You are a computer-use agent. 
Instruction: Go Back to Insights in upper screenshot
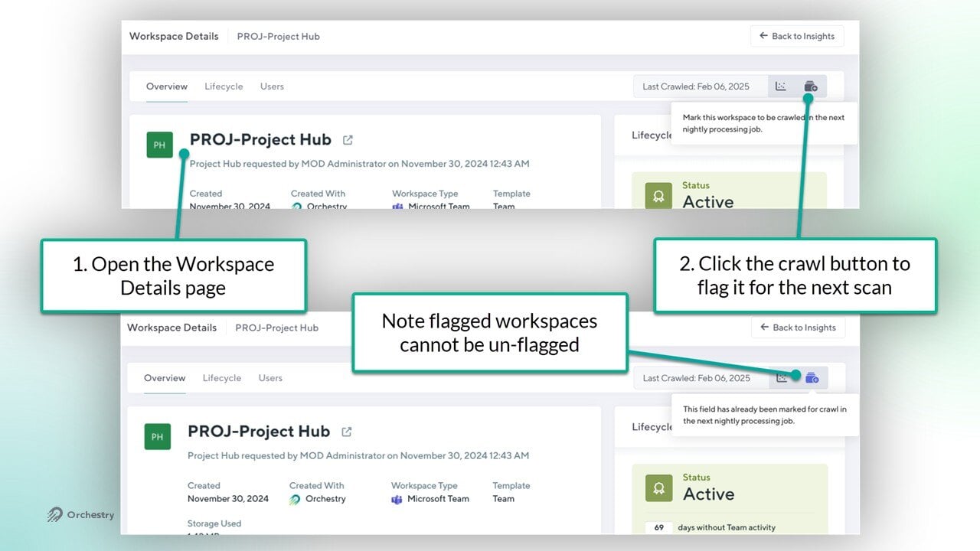(797, 36)
